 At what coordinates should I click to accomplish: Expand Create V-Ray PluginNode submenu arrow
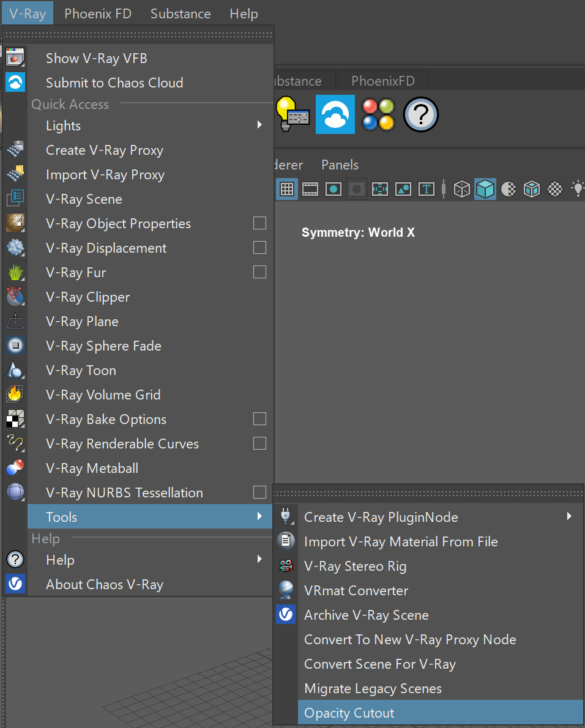click(569, 516)
